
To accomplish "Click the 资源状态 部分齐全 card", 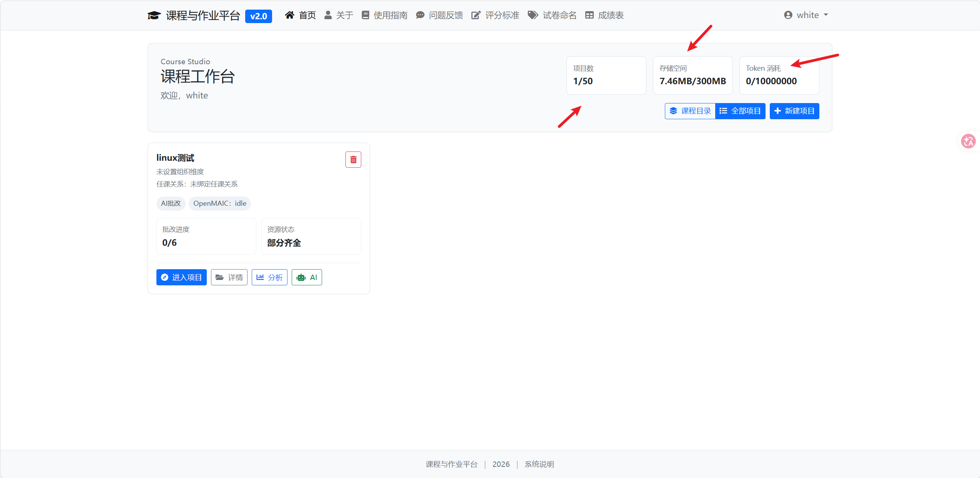I will pos(311,237).
